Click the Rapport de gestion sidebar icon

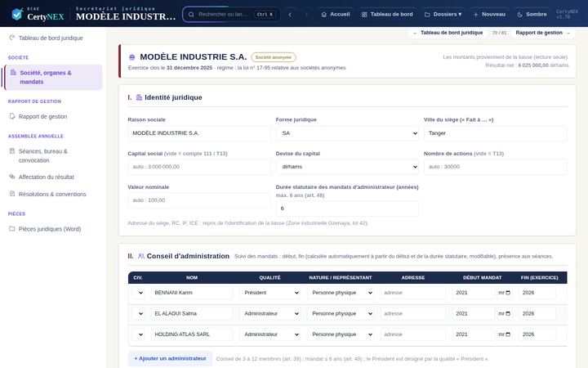(x=12, y=116)
